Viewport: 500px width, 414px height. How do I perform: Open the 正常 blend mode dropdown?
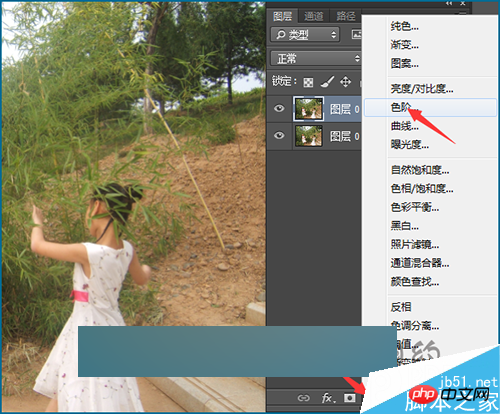[315, 59]
